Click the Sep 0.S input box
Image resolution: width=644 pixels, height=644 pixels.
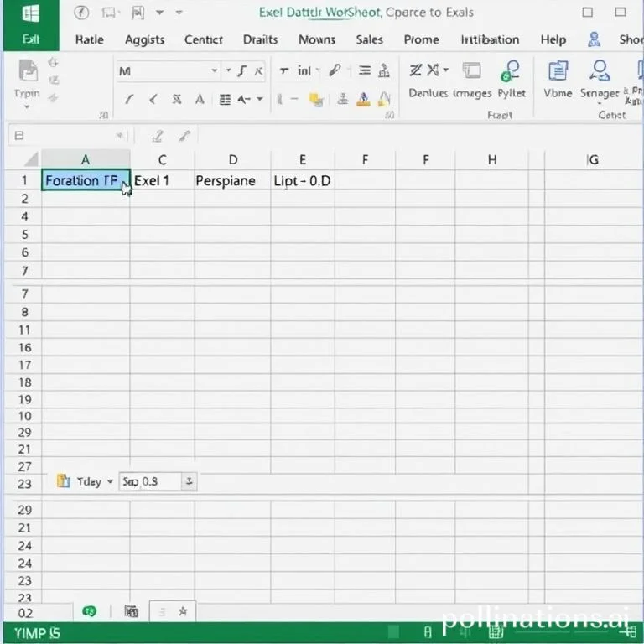(x=150, y=481)
